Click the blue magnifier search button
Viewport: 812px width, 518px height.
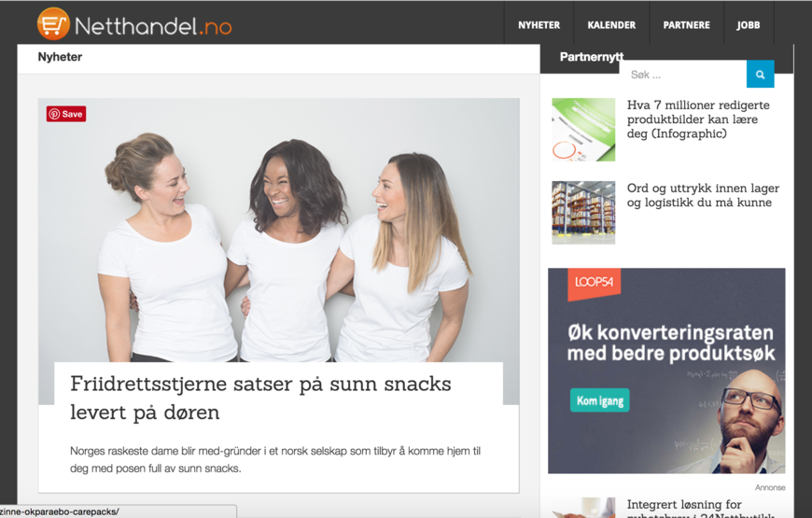click(761, 74)
